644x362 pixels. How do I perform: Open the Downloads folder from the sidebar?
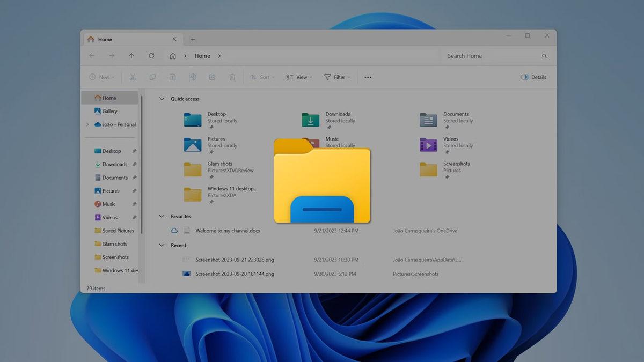(114, 164)
